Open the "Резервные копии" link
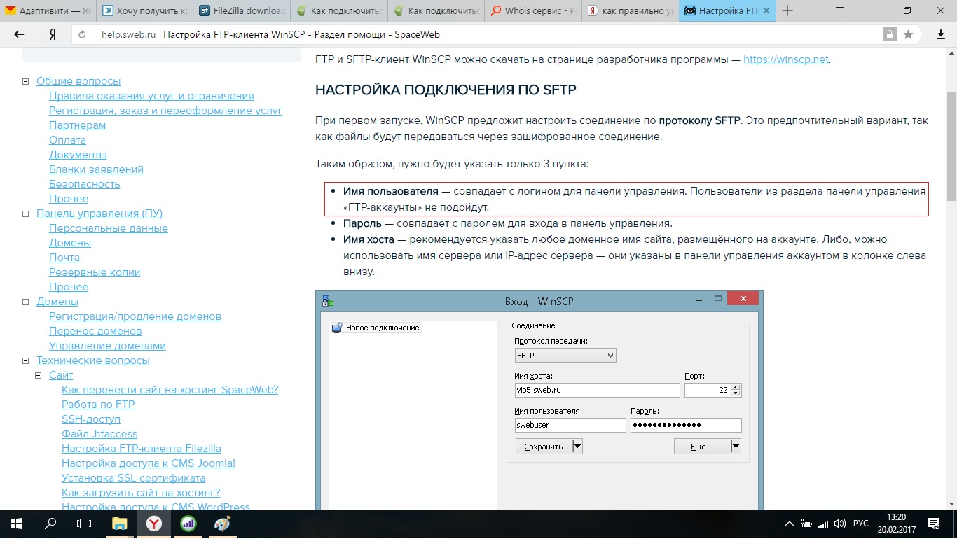Screen dimensions: 957x560 (95, 272)
